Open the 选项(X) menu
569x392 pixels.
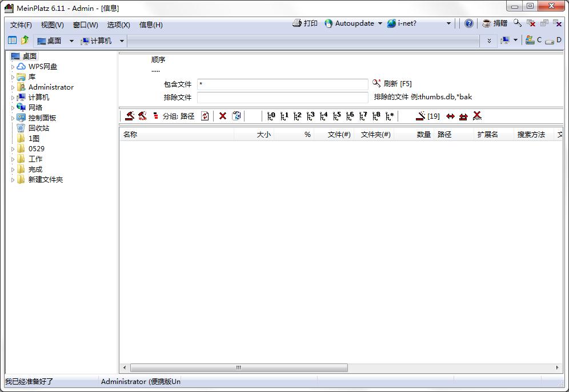118,25
